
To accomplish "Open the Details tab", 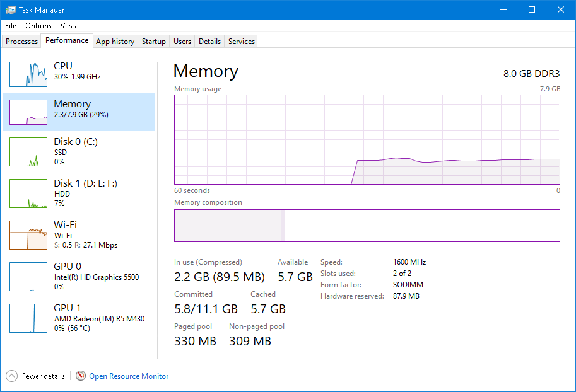I will 209,42.
